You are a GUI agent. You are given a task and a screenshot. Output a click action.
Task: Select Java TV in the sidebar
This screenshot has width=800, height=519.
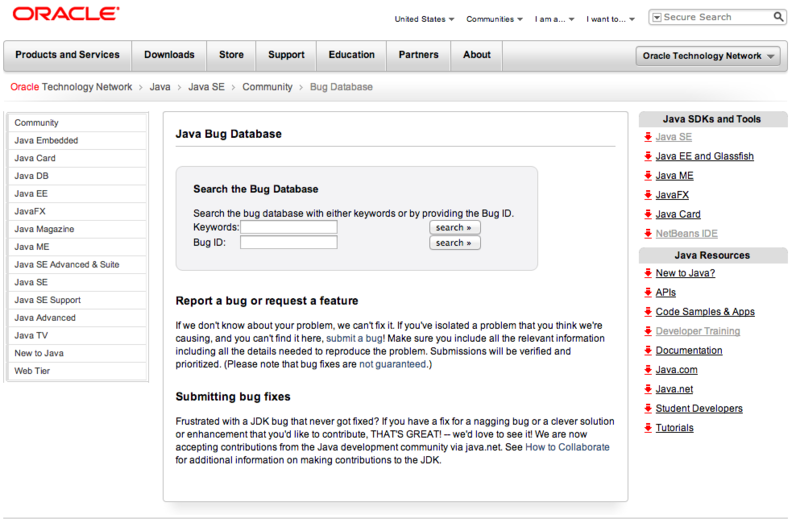pyautogui.click(x=78, y=335)
